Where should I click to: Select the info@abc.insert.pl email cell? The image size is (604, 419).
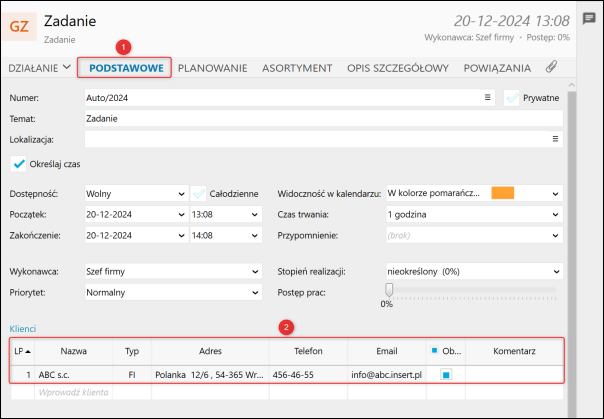click(x=387, y=375)
